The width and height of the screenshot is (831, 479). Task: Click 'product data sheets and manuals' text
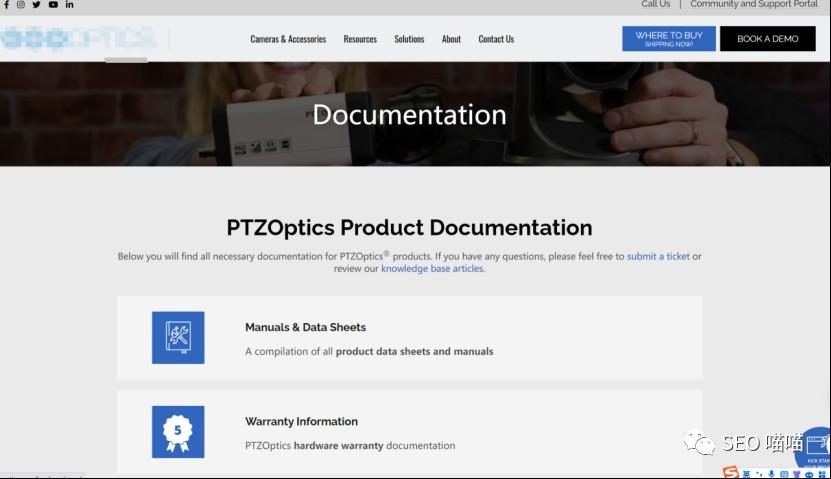(414, 351)
